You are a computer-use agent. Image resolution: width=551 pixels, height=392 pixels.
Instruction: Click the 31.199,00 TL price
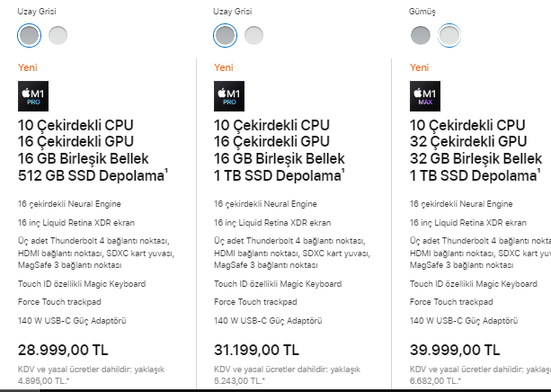pyautogui.click(x=256, y=349)
